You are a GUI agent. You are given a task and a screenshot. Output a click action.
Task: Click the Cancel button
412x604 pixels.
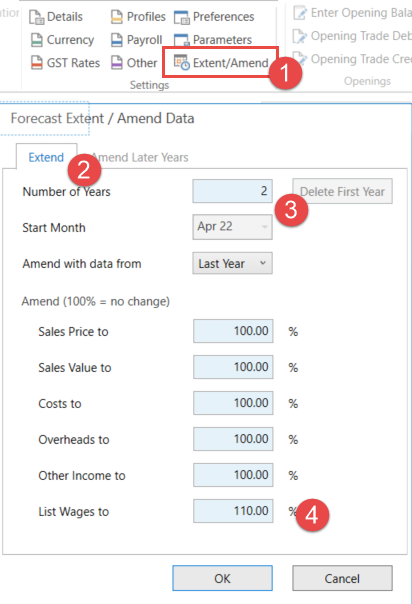[342, 578]
